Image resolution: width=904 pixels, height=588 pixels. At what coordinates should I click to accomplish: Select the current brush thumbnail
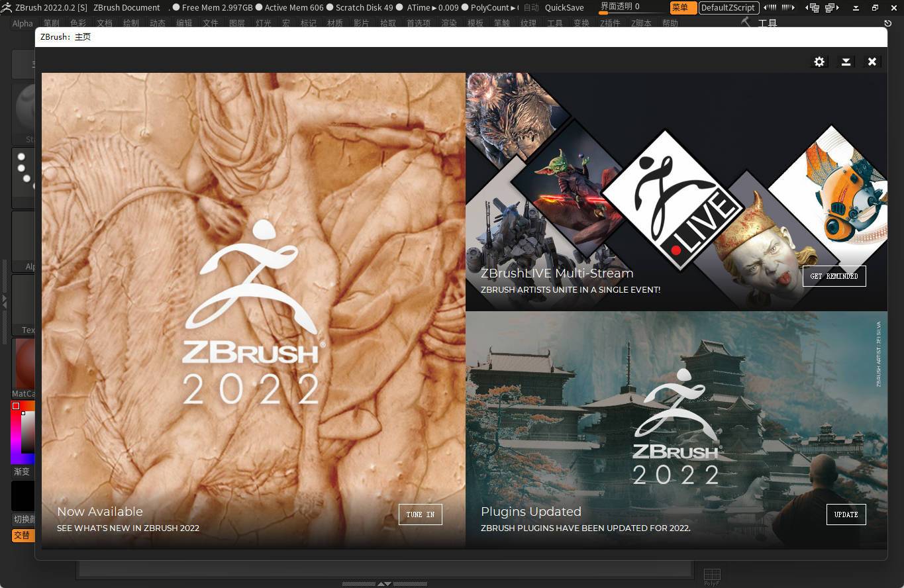click(x=24, y=113)
